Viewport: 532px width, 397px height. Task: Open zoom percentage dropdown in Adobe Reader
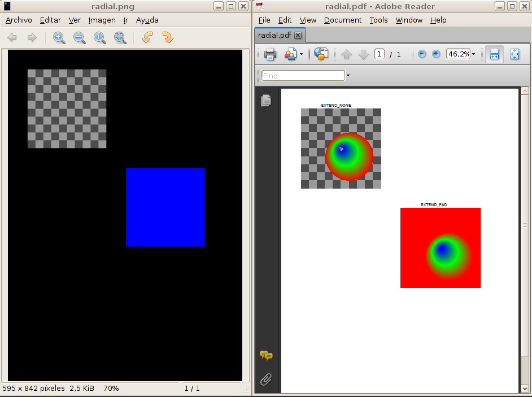pyautogui.click(x=473, y=54)
